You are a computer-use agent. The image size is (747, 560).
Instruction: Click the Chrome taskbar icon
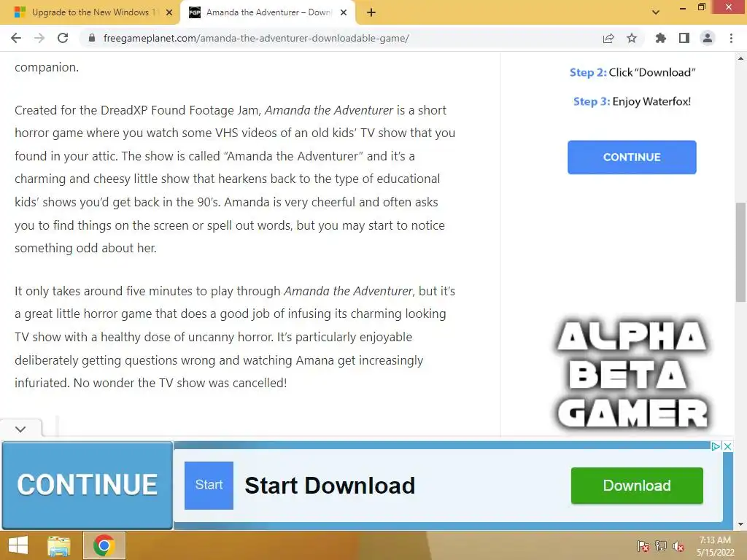pos(104,545)
